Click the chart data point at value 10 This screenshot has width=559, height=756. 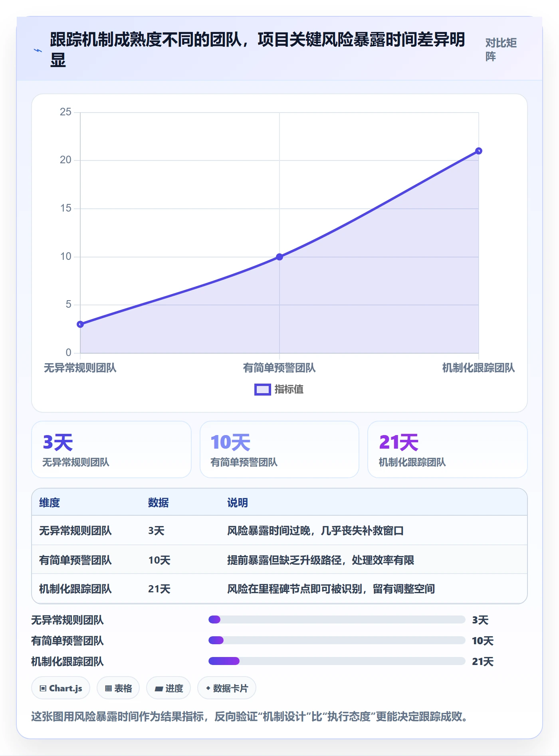[279, 257]
